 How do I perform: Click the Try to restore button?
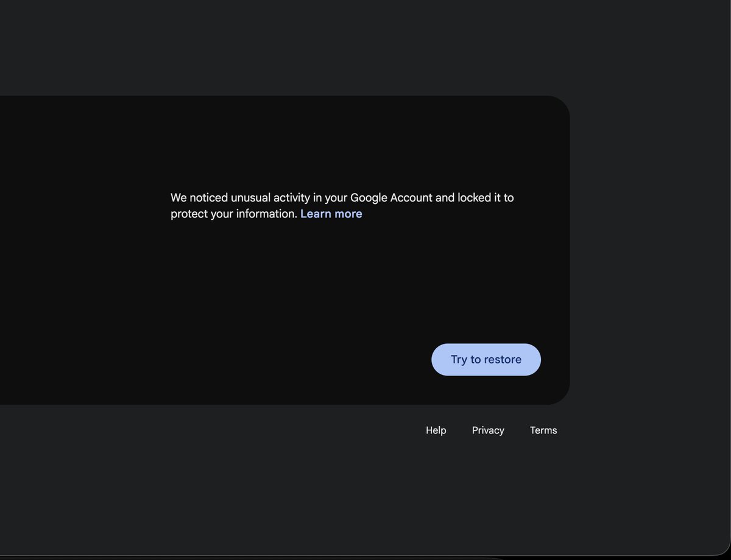pyautogui.click(x=486, y=360)
